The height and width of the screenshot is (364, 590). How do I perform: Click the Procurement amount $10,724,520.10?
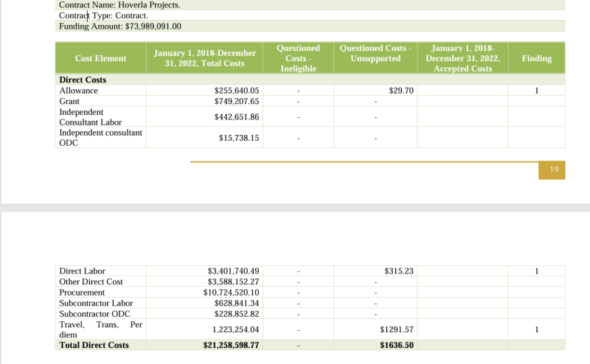point(232,293)
